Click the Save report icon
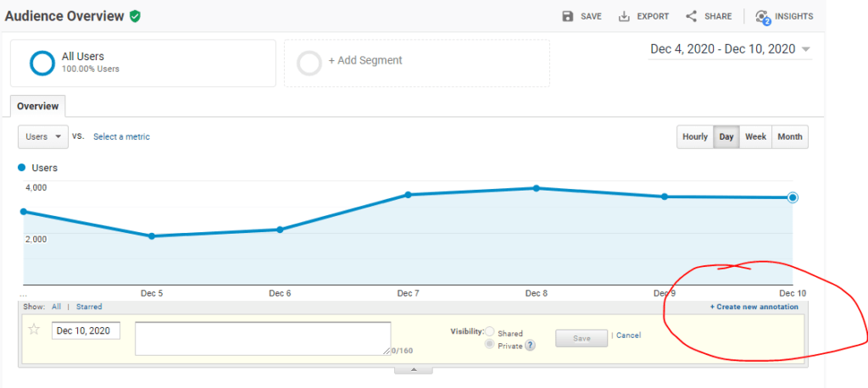Viewport: 868px width, 388px height. click(568, 16)
